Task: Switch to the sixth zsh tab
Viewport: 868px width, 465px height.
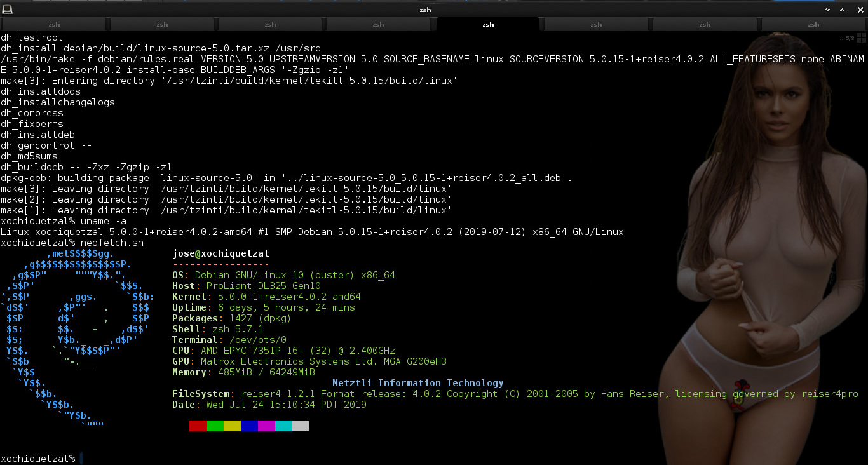Action: (596, 25)
